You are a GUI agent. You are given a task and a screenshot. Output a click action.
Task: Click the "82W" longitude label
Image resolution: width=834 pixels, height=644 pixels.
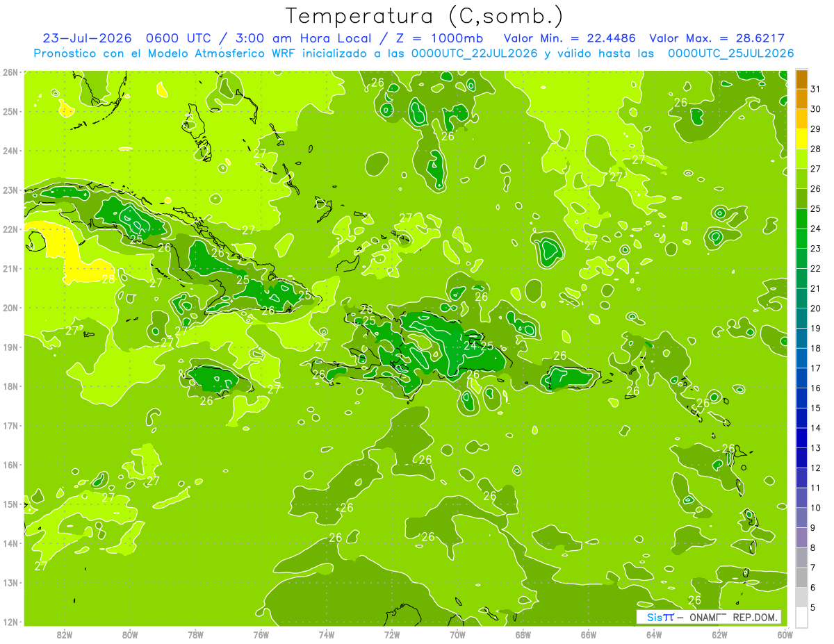tap(65, 634)
